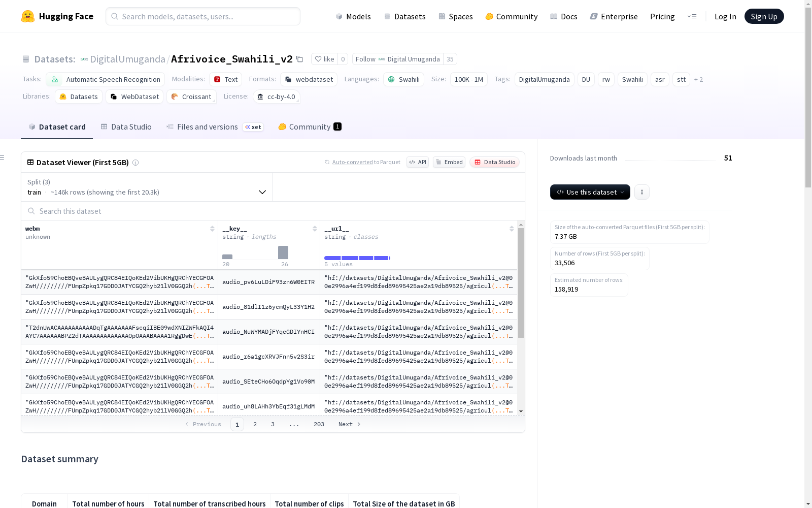Click the 100K - 1M size tag
This screenshot has height=508, width=812.
(x=469, y=79)
